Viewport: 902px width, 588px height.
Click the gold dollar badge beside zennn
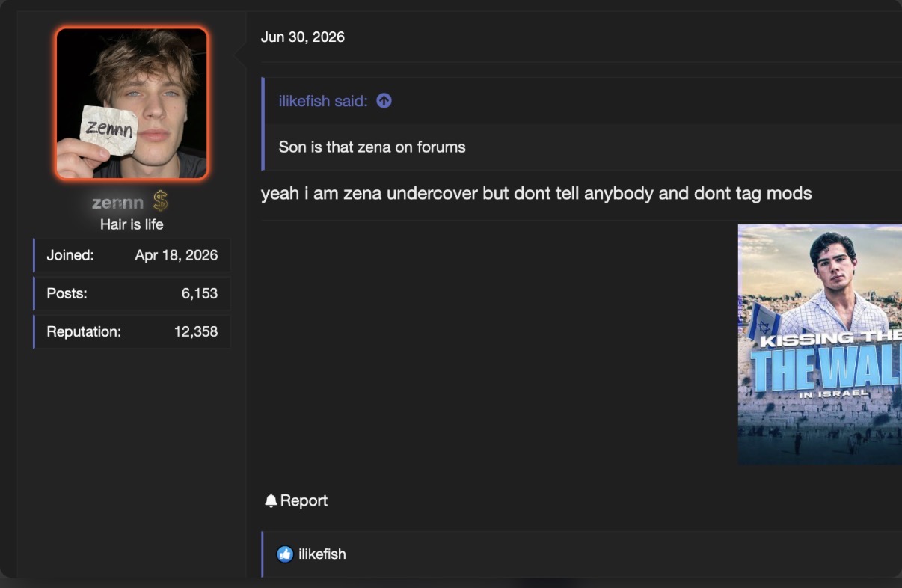pyautogui.click(x=160, y=201)
